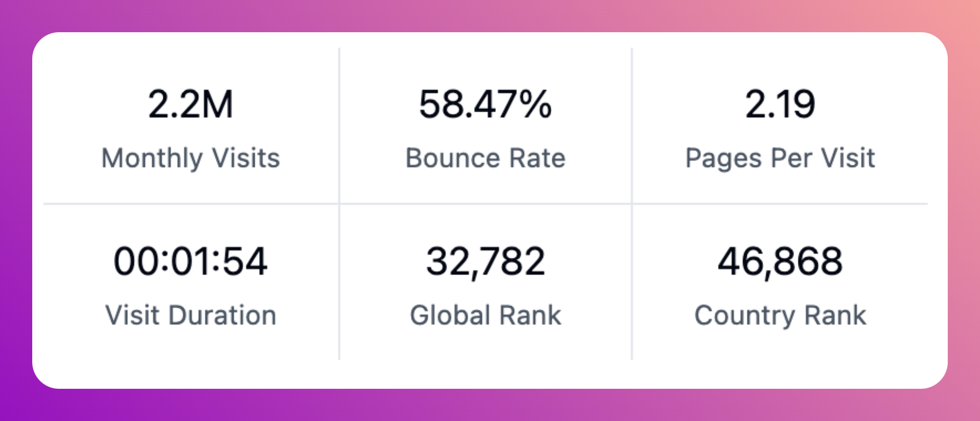Click the M suffix in 2.2M
Viewport: 980px width, 421px height.
tap(218, 104)
